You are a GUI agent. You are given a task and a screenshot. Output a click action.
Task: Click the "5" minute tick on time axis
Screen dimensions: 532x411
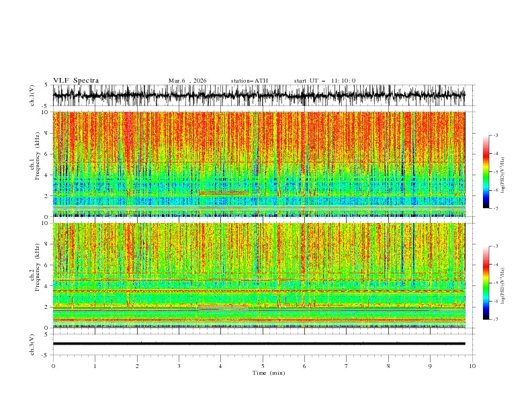point(263,366)
